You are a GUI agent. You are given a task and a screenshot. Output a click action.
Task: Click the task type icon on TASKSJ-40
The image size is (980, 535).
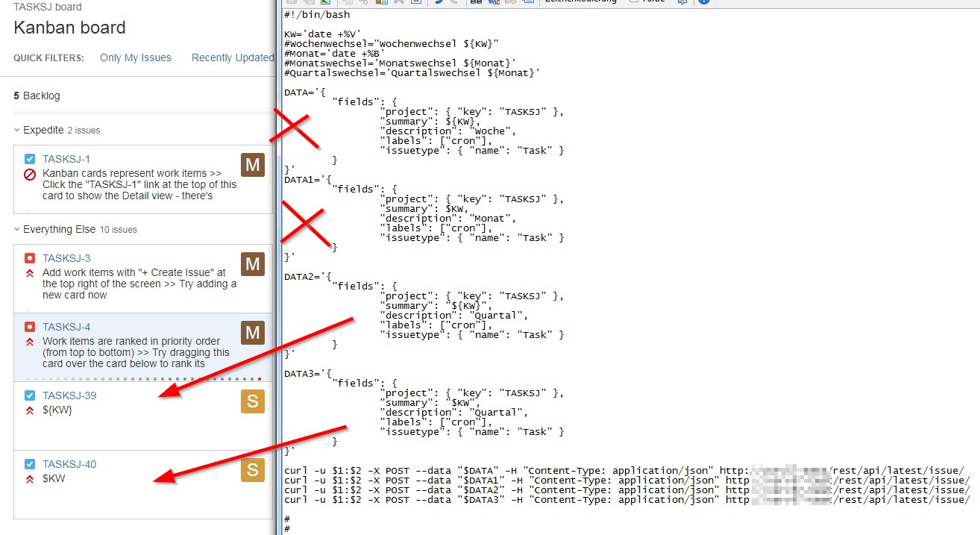pyautogui.click(x=30, y=464)
